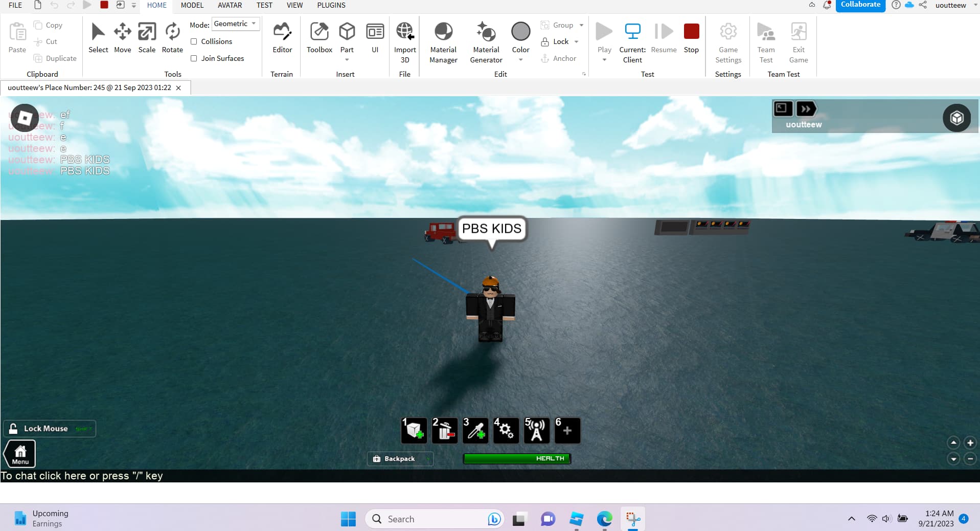Launch Material Generator

[486, 42]
